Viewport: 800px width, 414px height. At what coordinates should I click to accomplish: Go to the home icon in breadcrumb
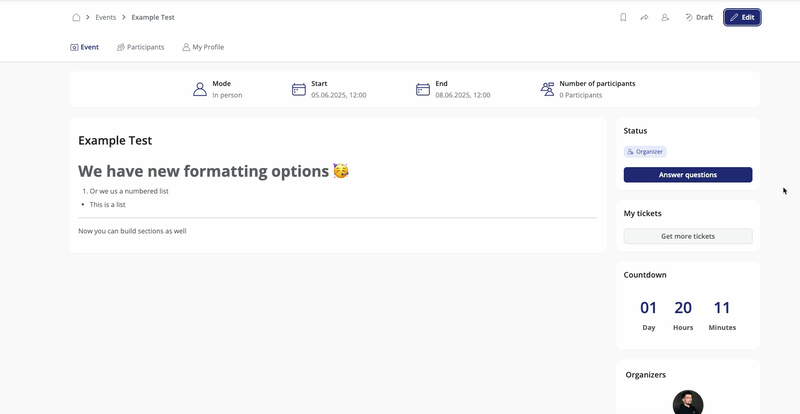pos(76,17)
